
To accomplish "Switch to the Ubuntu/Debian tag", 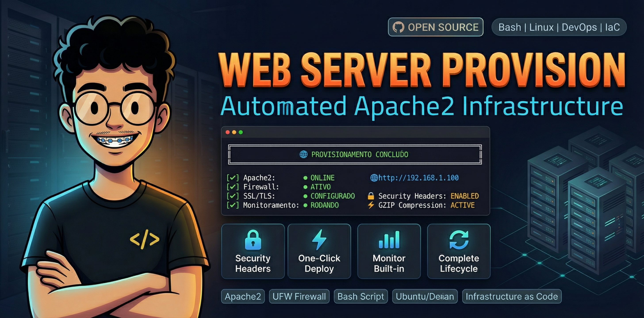I will (x=425, y=297).
